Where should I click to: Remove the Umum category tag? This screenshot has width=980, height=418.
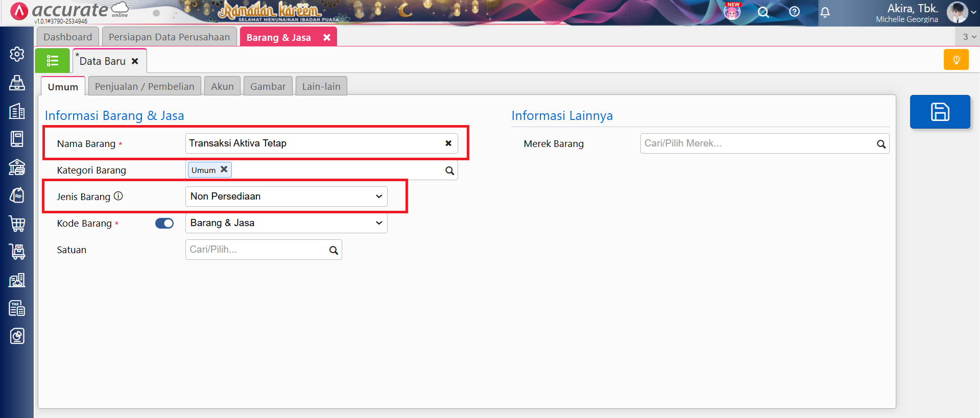click(x=224, y=169)
